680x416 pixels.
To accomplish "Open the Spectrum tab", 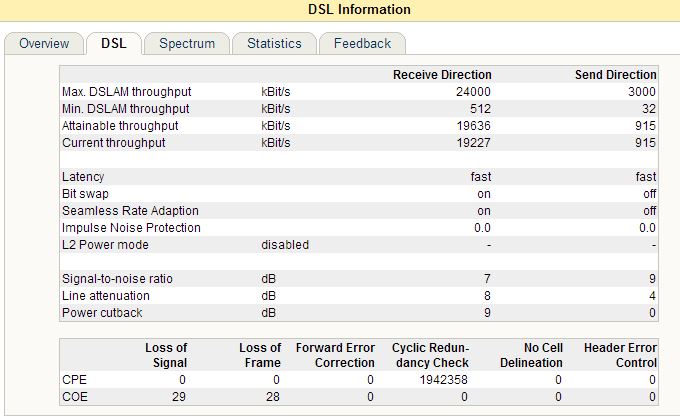I will coord(187,44).
